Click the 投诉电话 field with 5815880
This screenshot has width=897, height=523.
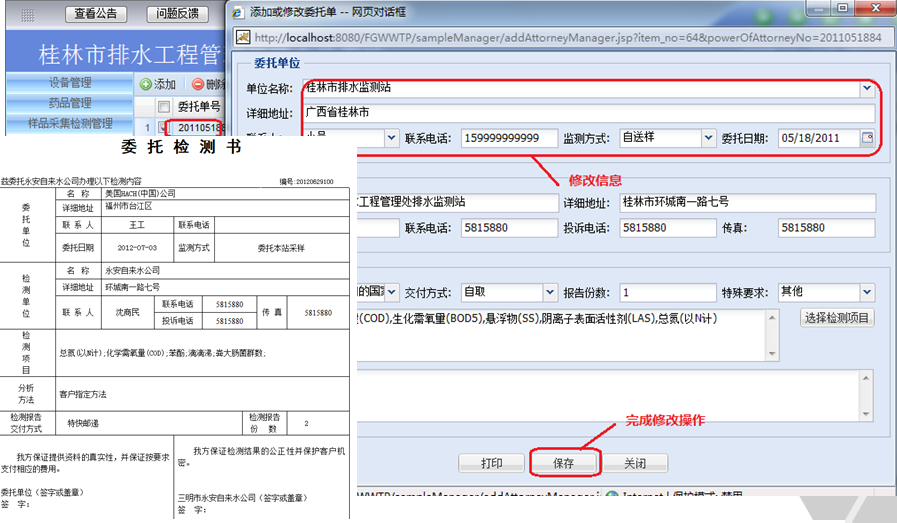pos(668,228)
